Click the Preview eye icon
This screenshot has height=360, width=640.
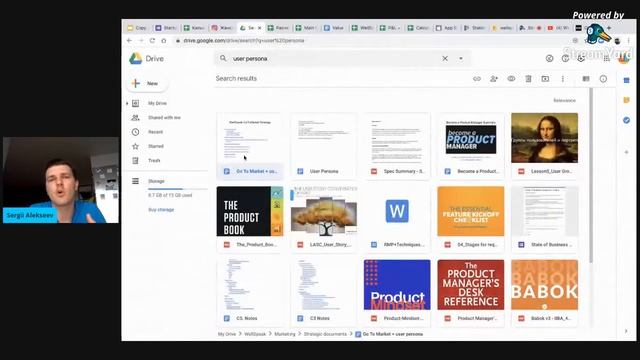(511, 79)
